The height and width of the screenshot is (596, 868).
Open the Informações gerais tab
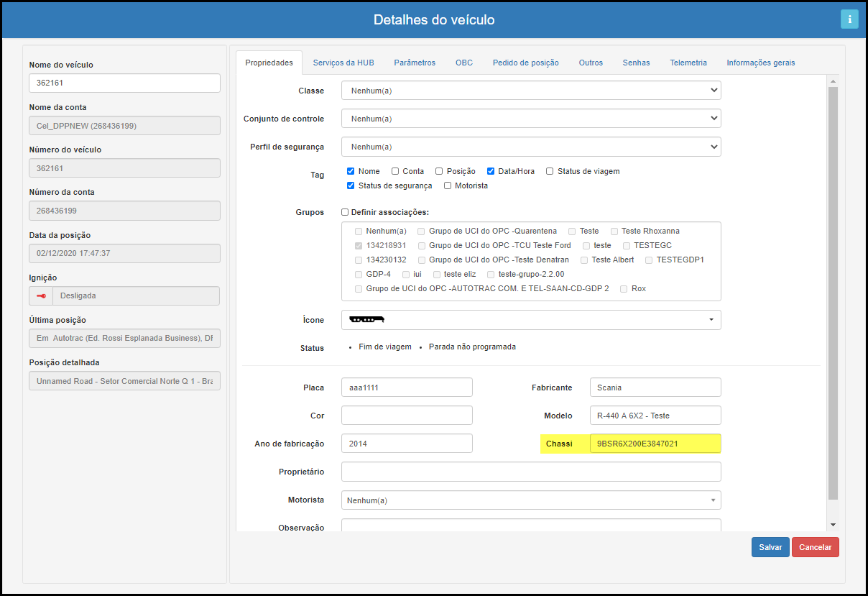pyautogui.click(x=761, y=63)
